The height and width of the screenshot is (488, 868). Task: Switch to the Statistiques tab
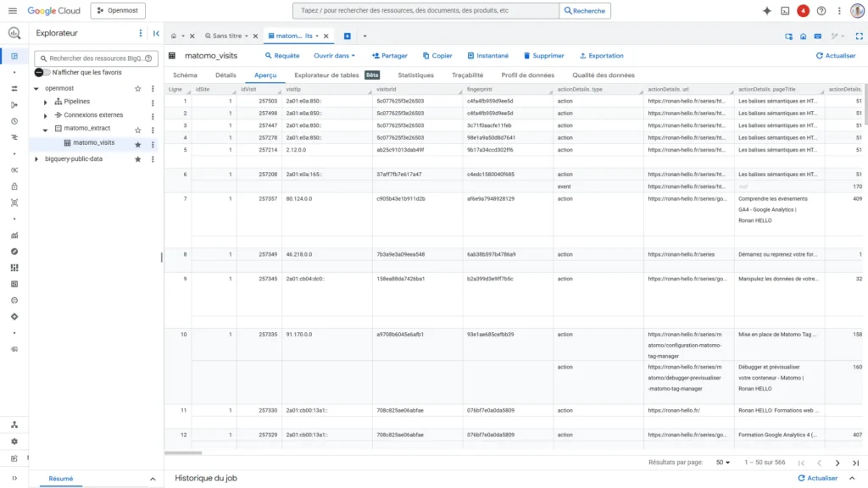(x=415, y=75)
